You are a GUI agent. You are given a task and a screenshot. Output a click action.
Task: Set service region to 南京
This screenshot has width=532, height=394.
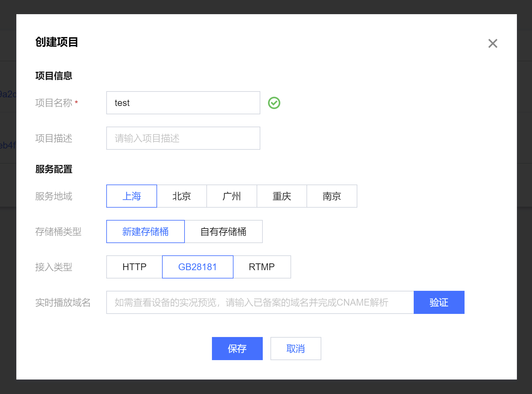332,196
